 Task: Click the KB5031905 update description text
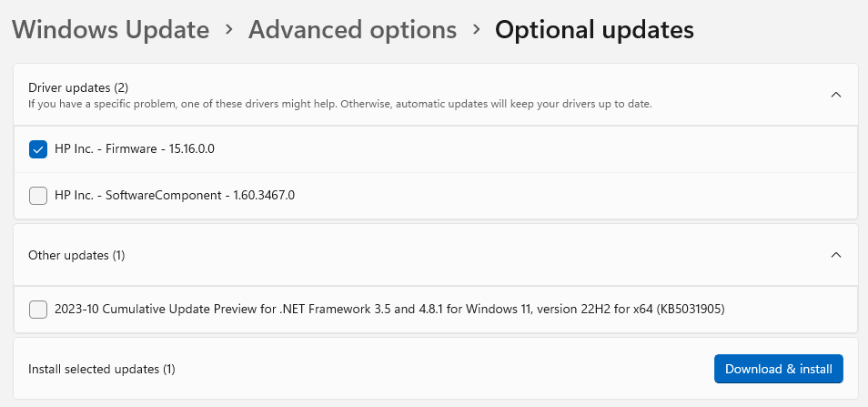389,310
